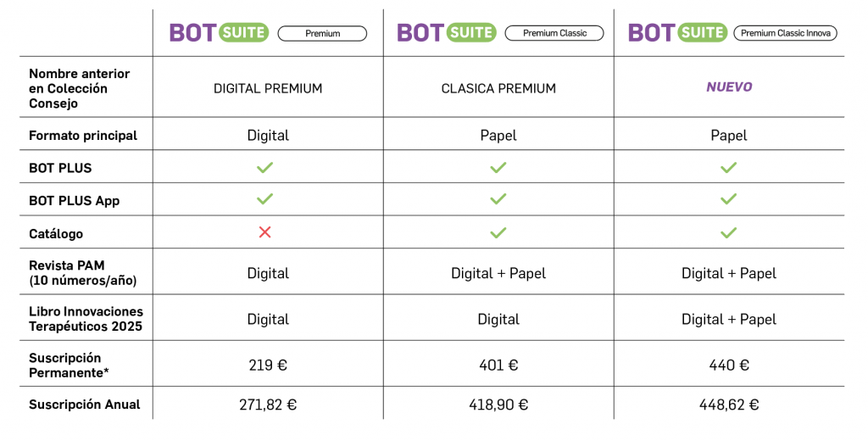Select the Premium Classic Innova plan badge
This screenshot has width=868, height=441.
click(x=786, y=33)
